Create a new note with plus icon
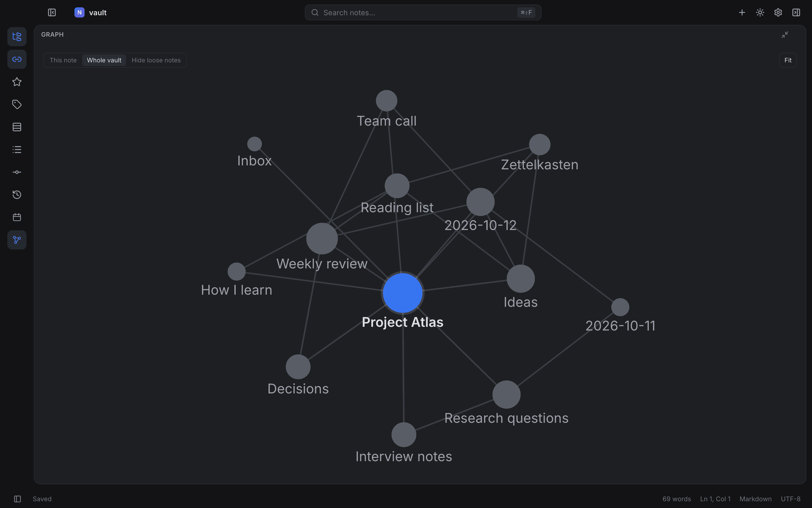The width and height of the screenshot is (812, 508). click(x=742, y=12)
